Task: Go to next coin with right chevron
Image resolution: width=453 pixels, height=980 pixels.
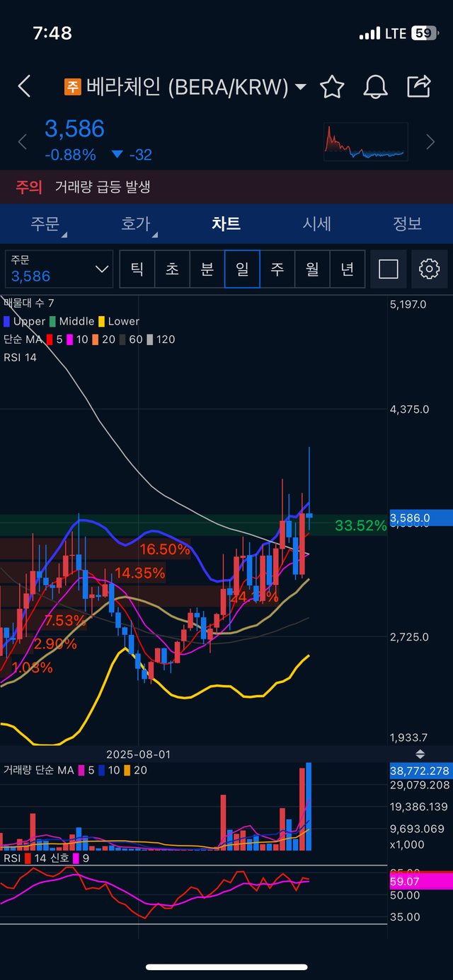Action: 430,141
